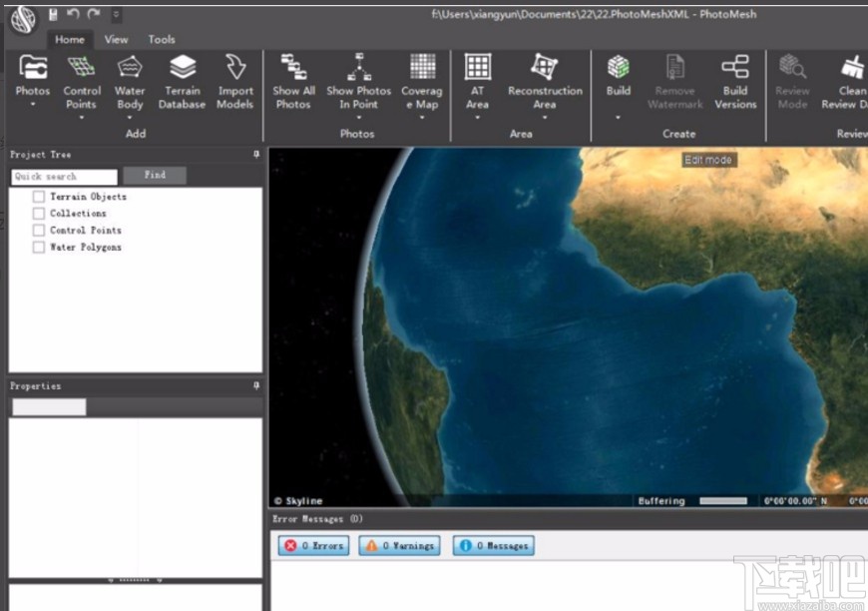
Task: Switch to the View ribbon tab
Action: coord(117,40)
